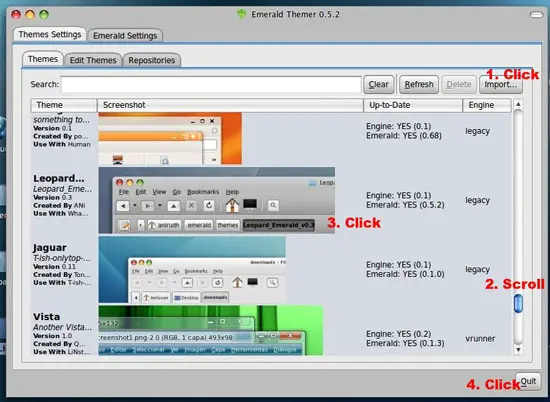Screen dimensions: 550x402
Task: Click 'Use With Human' text
Action: point(62,144)
